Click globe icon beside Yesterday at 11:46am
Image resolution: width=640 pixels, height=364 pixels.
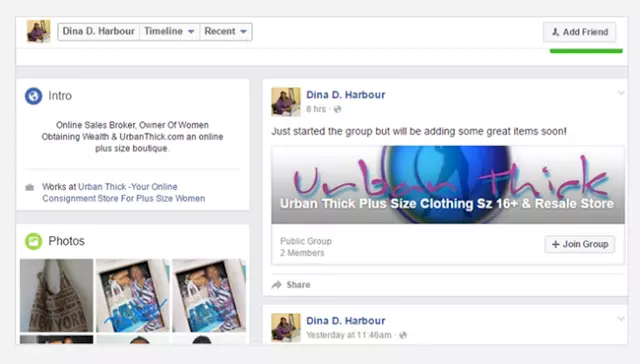(403, 335)
